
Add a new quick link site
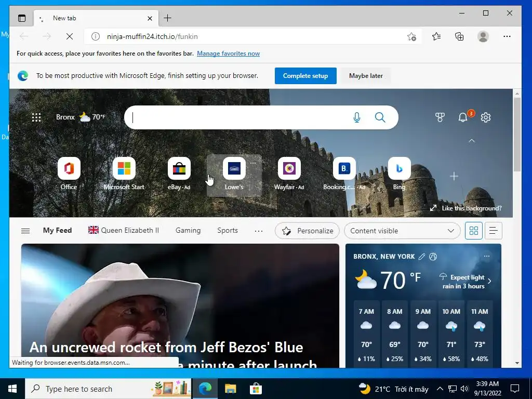coord(454,176)
